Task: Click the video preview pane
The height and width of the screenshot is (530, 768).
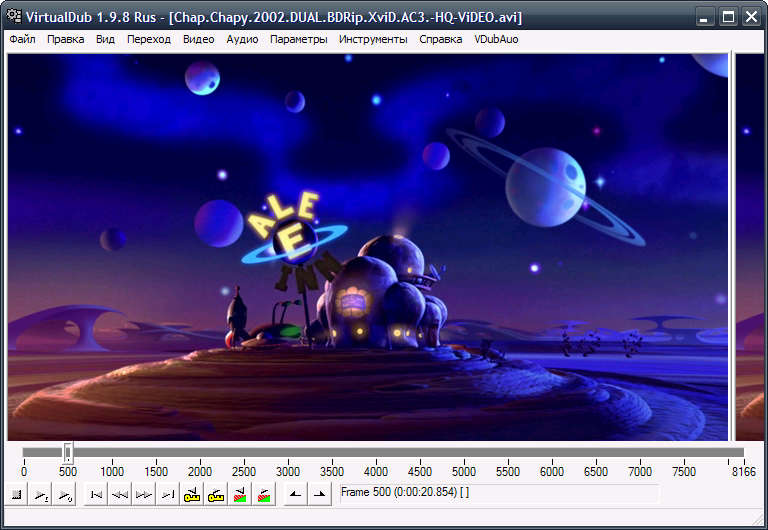Action: tap(368, 247)
